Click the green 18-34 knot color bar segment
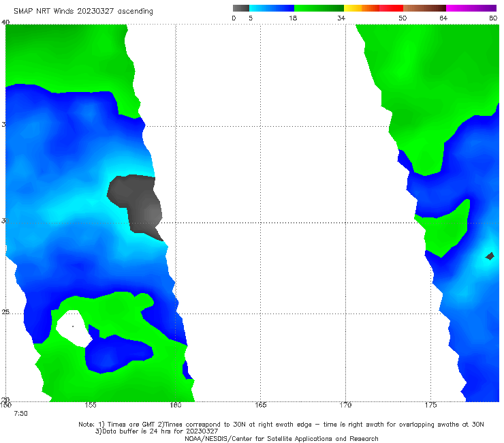504x443 pixels. click(x=319, y=8)
